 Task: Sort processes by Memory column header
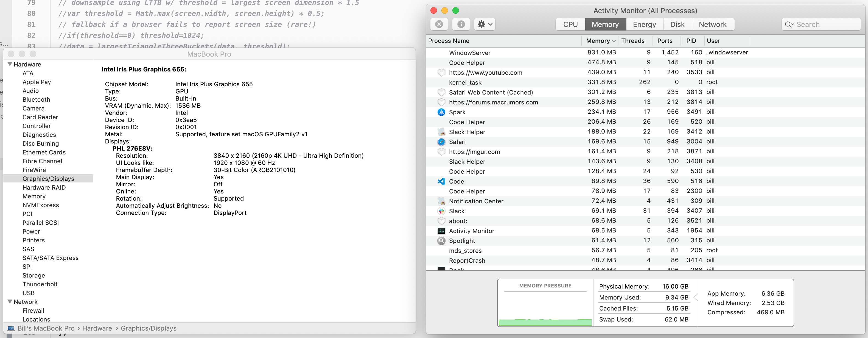[598, 41]
